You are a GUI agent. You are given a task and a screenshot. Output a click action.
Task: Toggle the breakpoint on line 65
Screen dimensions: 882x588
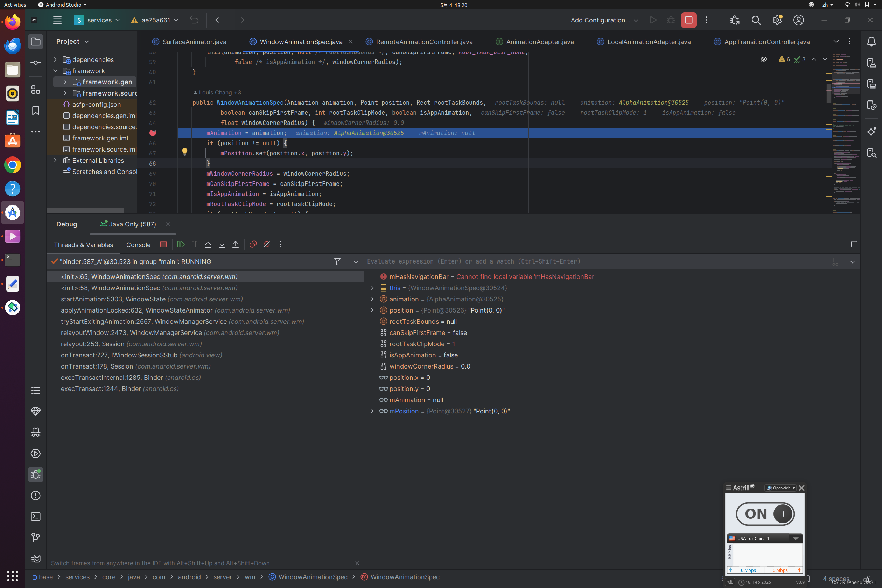(x=153, y=133)
